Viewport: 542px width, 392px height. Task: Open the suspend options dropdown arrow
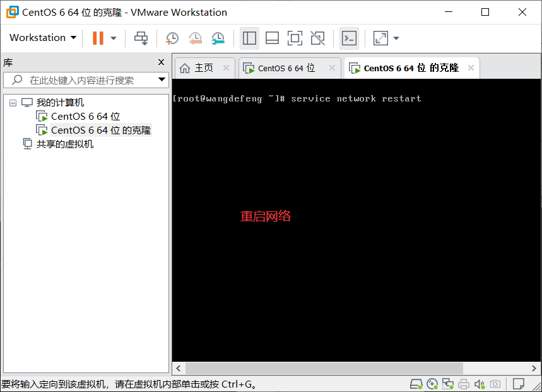(x=113, y=38)
